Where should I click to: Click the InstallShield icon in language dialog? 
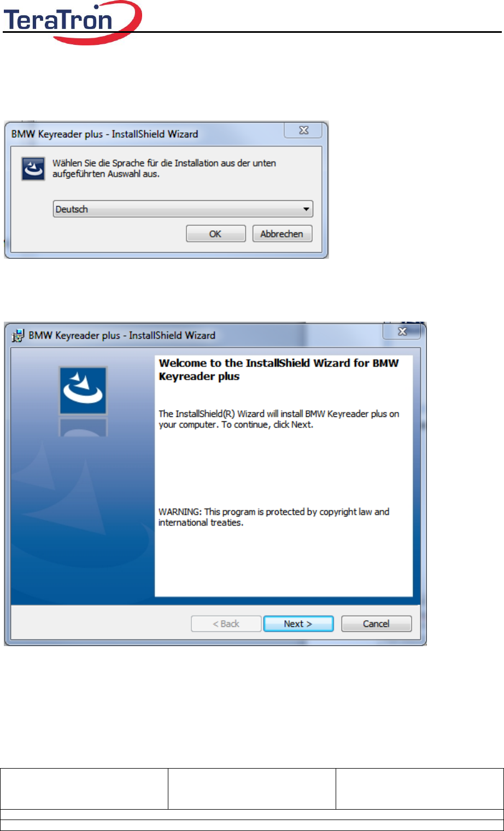(33, 169)
